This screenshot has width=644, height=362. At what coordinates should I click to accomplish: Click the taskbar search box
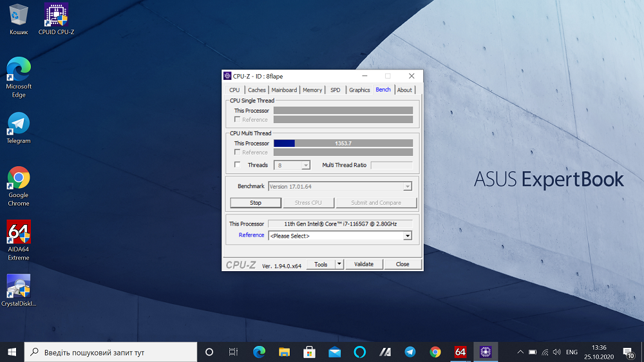coord(111,352)
